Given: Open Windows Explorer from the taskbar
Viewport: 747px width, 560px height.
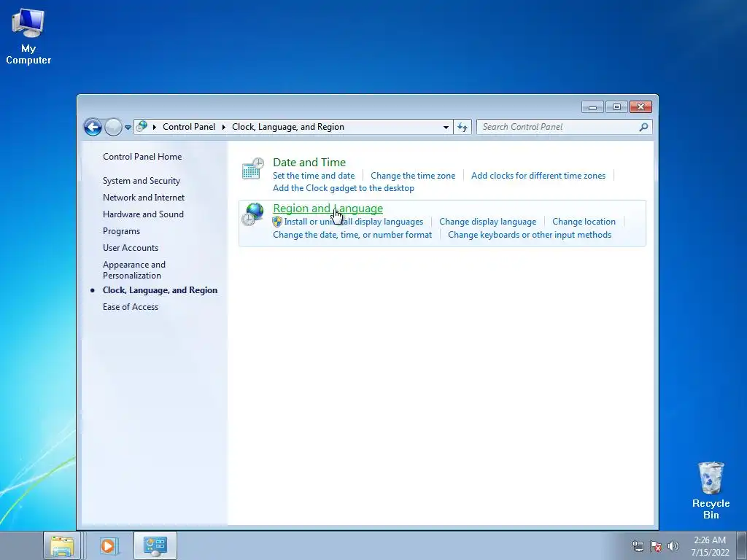Looking at the screenshot, I should point(62,545).
